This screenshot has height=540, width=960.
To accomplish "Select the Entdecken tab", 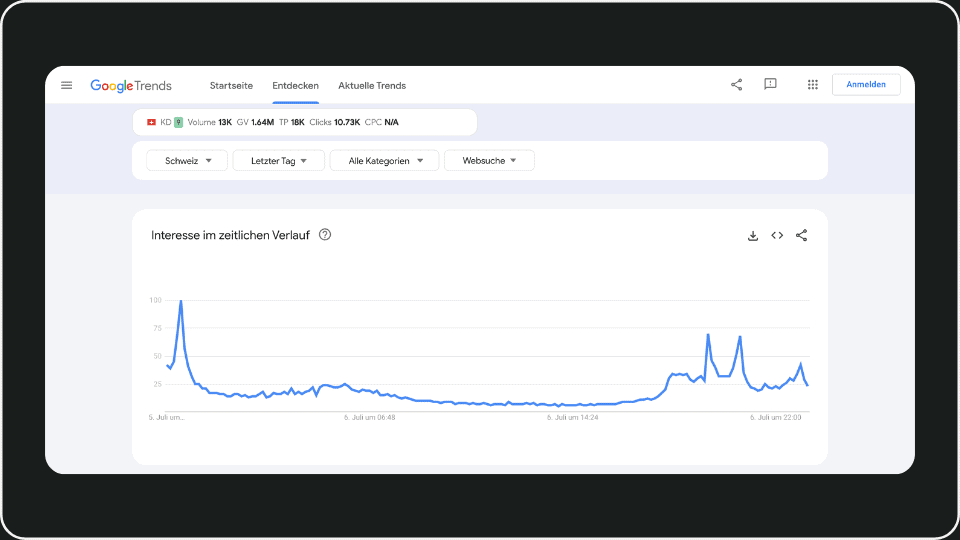I will click(295, 86).
